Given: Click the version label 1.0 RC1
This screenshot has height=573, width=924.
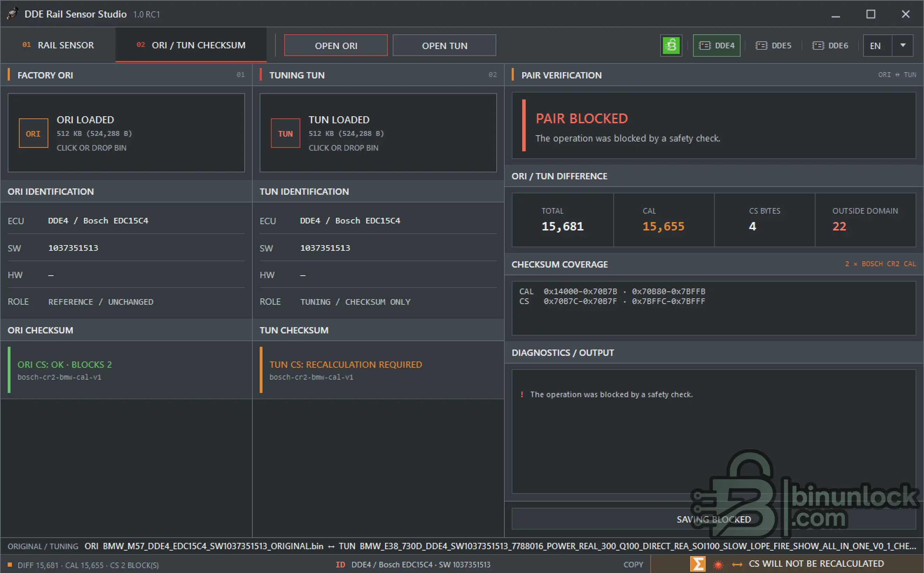Looking at the screenshot, I should coord(147,14).
